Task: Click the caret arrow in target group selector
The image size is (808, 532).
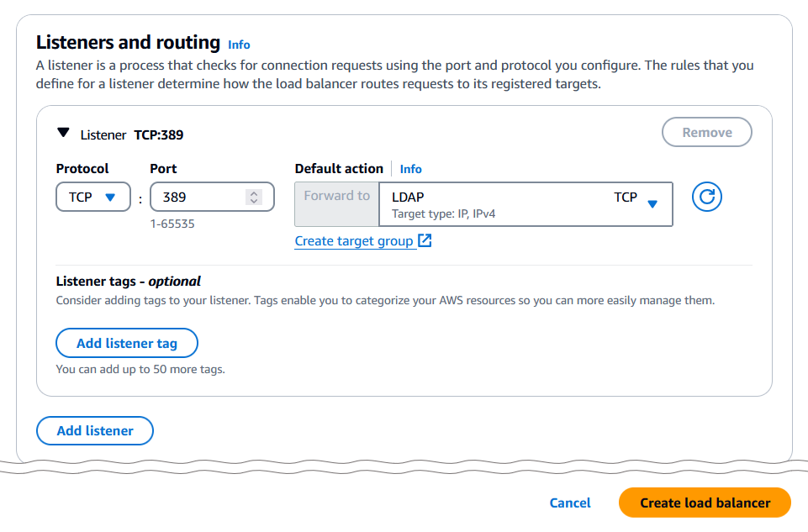Action: [652, 203]
